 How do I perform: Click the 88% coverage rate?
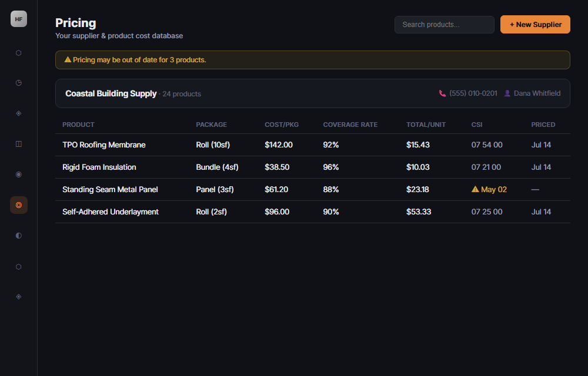point(330,190)
